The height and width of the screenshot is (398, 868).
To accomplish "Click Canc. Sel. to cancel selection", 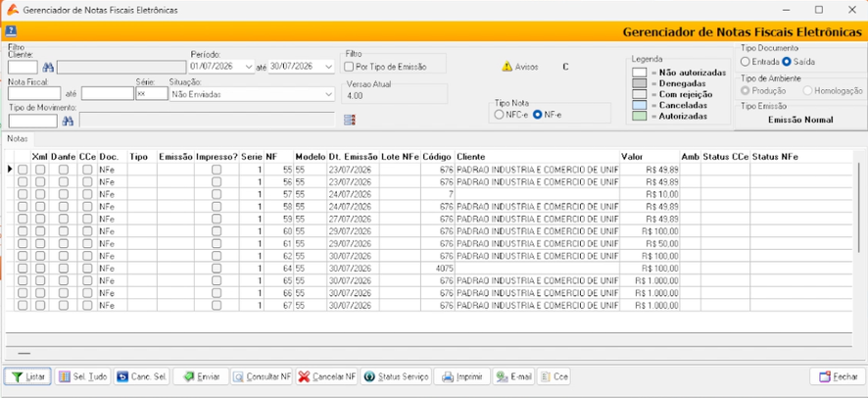I will coord(142,377).
